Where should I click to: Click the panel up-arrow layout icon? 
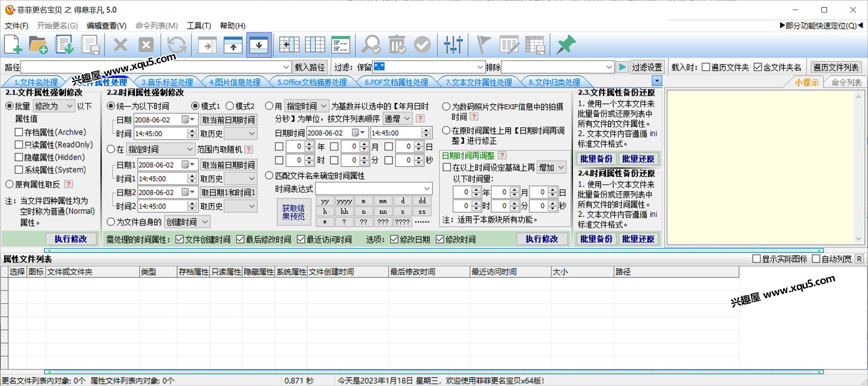(x=233, y=45)
